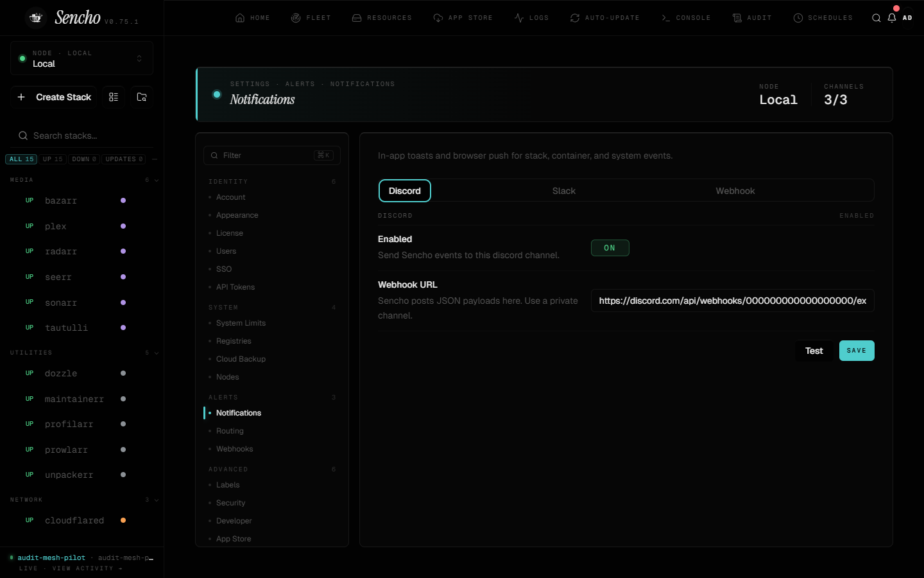Open Developer settings

pos(234,521)
